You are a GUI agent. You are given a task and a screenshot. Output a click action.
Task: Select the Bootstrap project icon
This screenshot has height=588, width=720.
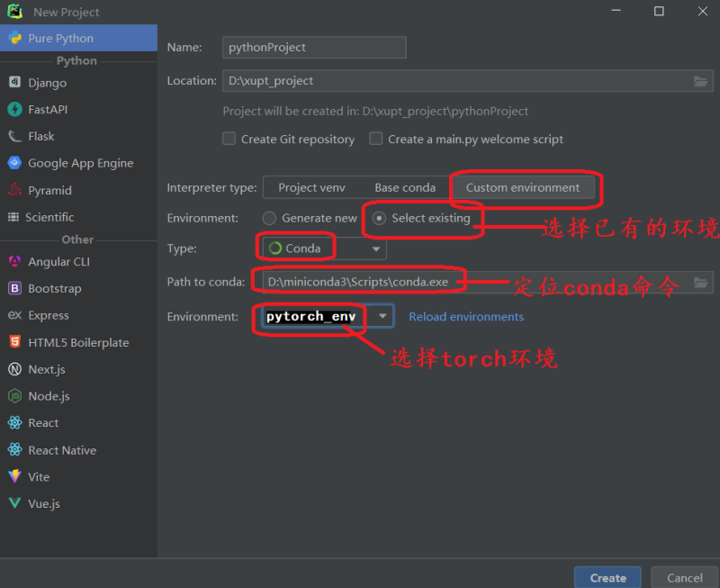(14, 289)
